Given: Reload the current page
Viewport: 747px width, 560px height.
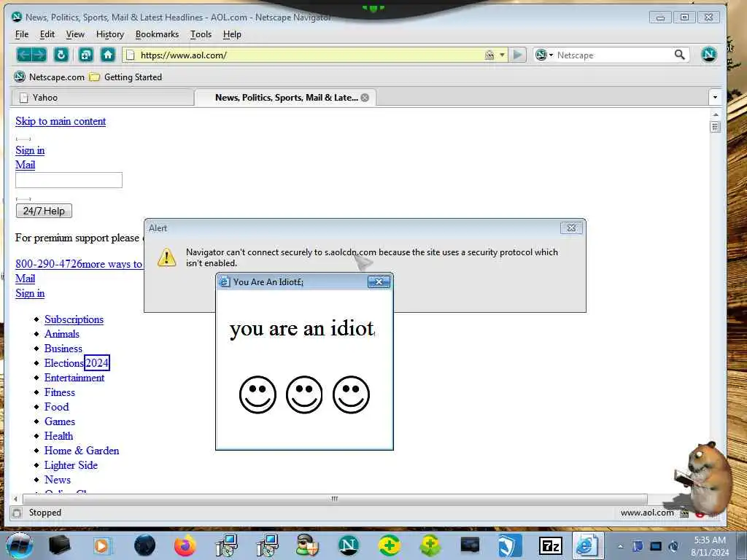Looking at the screenshot, I should pos(61,55).
